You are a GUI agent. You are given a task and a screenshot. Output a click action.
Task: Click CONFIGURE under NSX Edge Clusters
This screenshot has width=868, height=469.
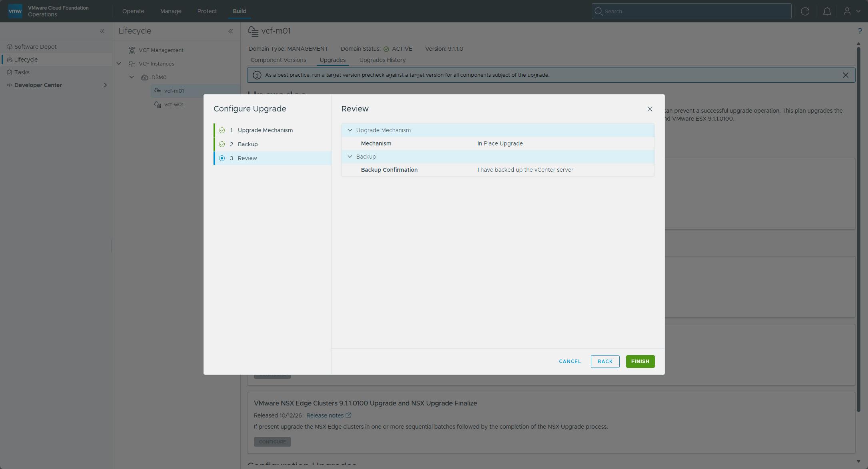coord(272,442)
